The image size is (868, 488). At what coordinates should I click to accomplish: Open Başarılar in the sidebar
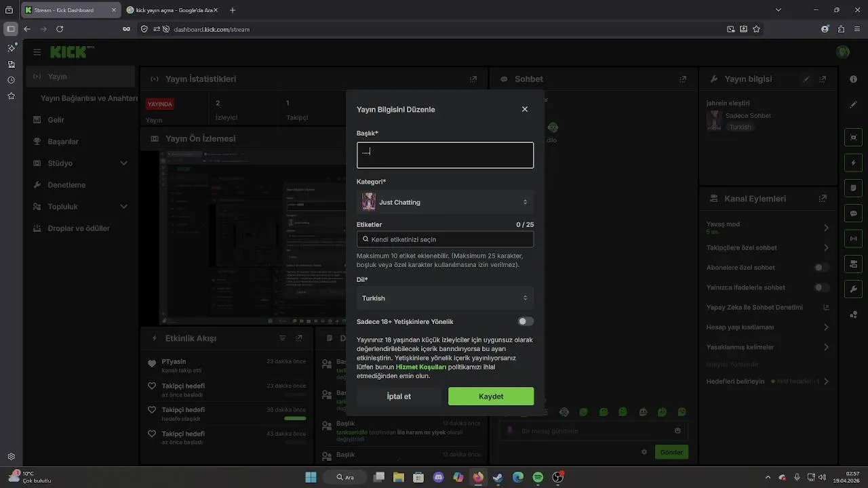tap(81, 142)
